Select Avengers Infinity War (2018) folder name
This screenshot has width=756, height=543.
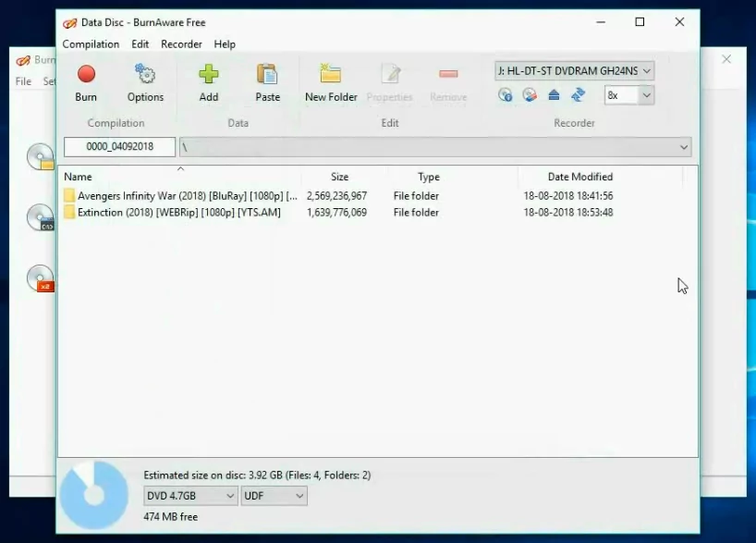tap(188, 195)
